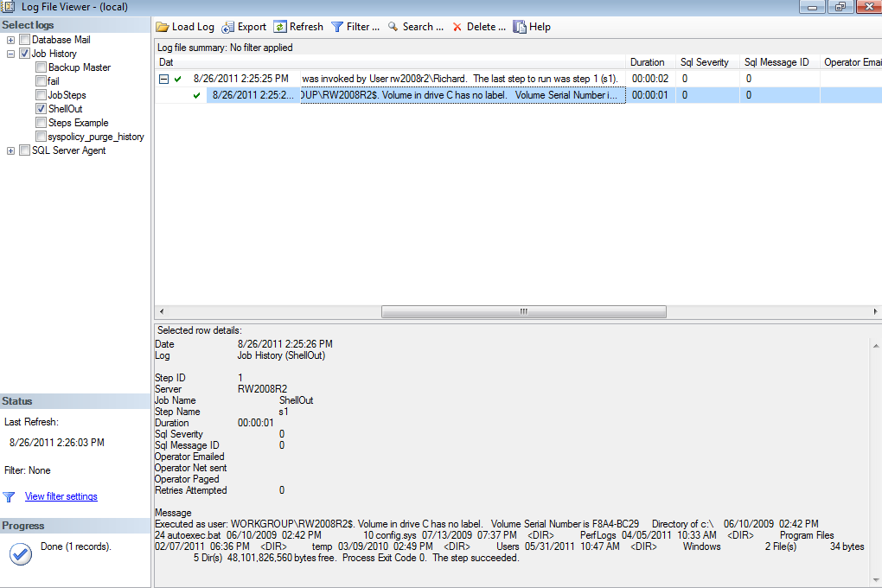Screen dimensions: 882x588
Task: Click the Last Refresh timestamp 2:26:03 PM
Action: 57,443
